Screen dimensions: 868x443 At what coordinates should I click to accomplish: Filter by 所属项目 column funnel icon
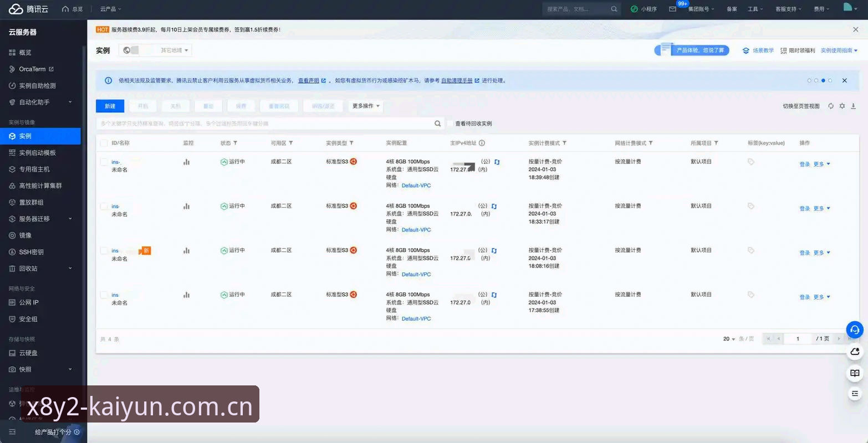716,143
